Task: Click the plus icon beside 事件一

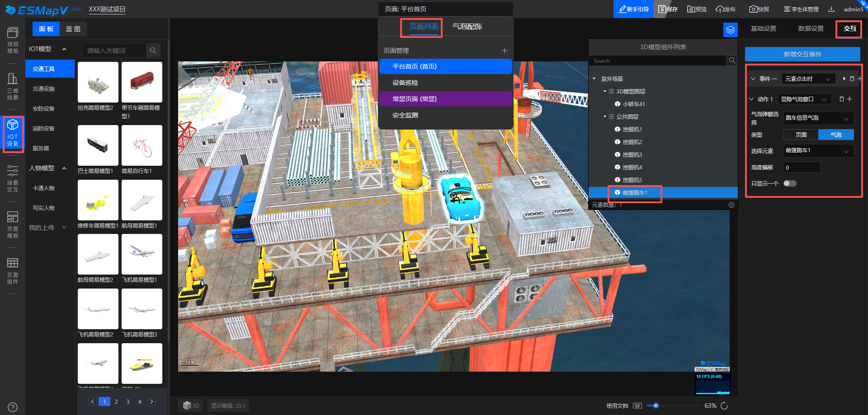Action: pyautogui.click(x=859, y=79)
